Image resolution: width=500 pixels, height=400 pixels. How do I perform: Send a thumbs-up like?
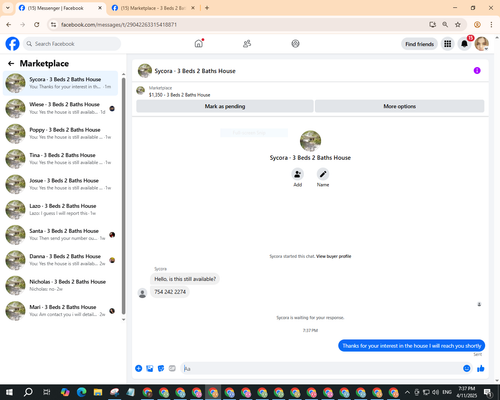[x=481, y=368]
